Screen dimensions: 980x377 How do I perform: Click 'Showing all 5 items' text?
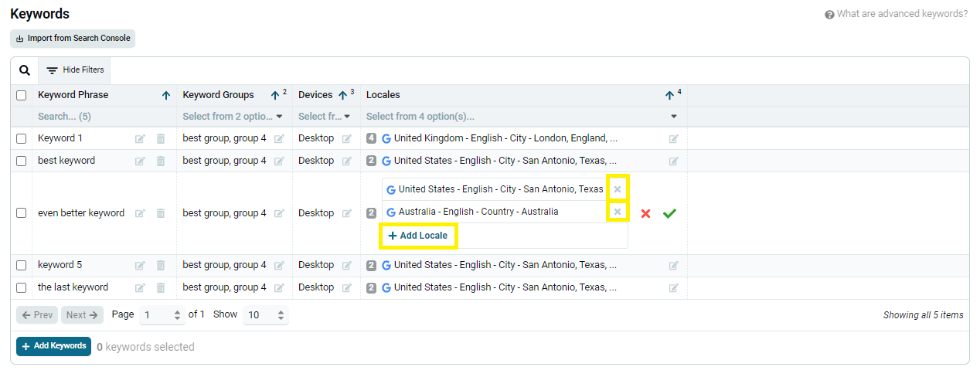pos(924,315)
